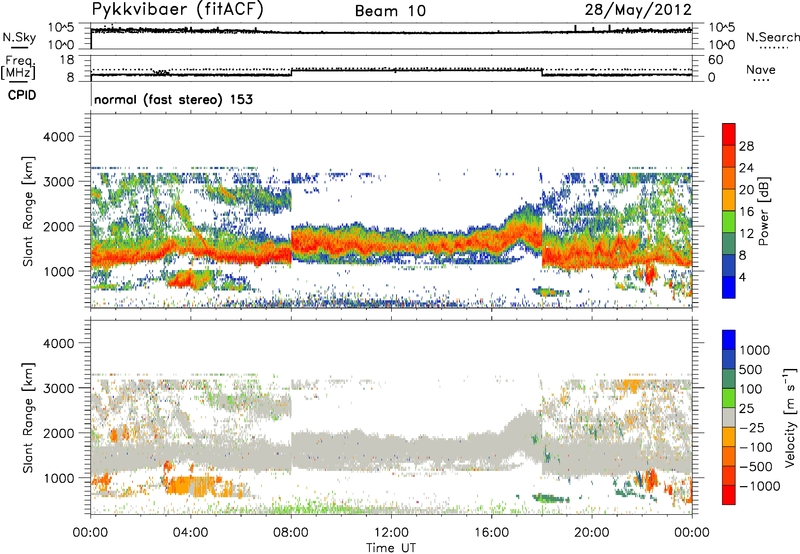Click the "20:00" time axis tick label
The height and width of the screenshot is (554, 800).
[592, 533]
